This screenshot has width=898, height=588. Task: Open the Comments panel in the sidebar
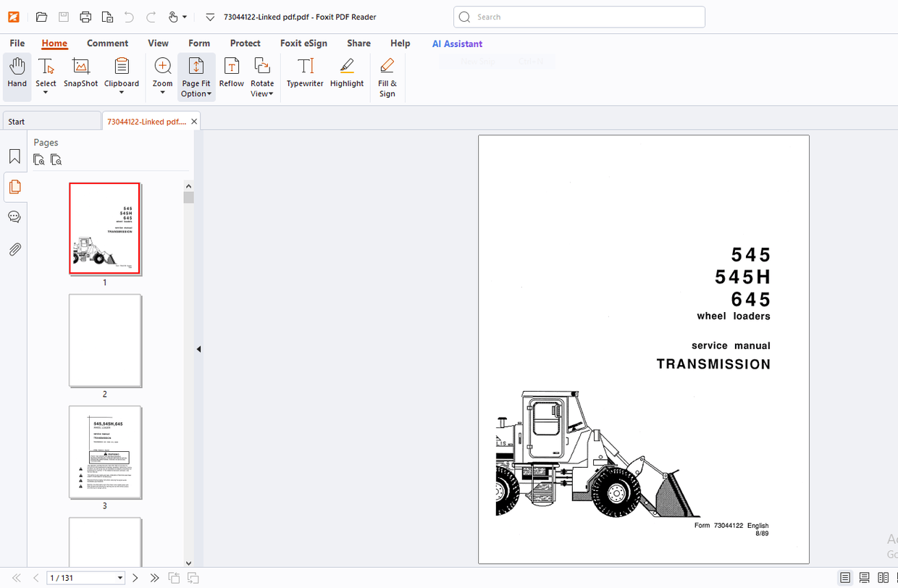point(14,216)
